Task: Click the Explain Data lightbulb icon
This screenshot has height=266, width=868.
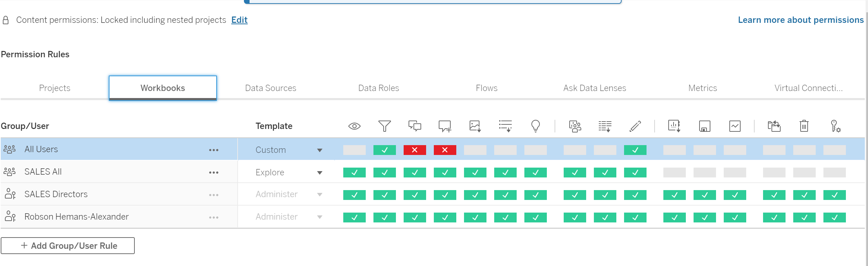Action: click(x=535, y=126)
